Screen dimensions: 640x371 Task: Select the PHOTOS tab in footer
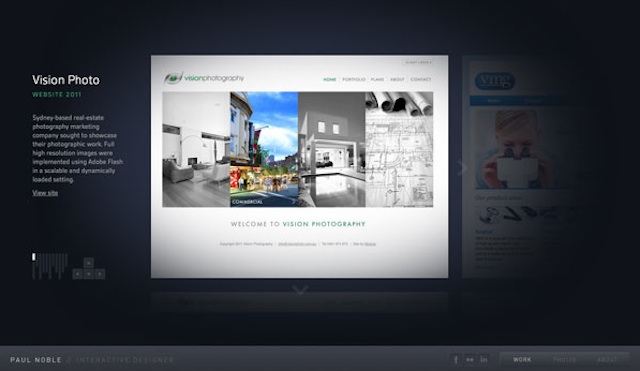click(x=564, y=360)
